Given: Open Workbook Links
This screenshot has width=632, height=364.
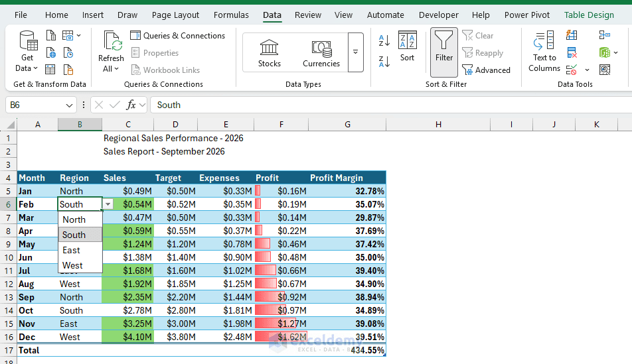Looking at the screenshot, I should pos(166,70).
